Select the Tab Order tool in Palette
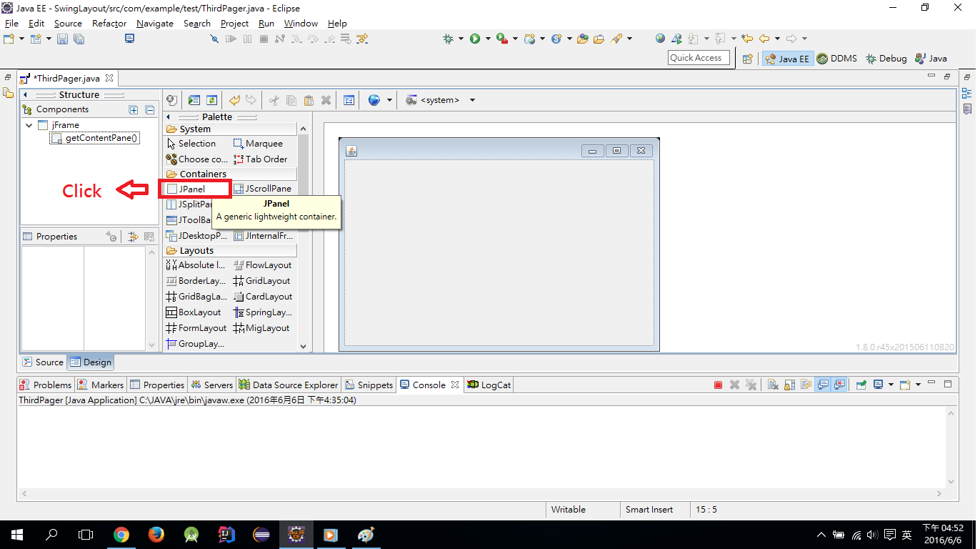980x549 pixels. 261,159
